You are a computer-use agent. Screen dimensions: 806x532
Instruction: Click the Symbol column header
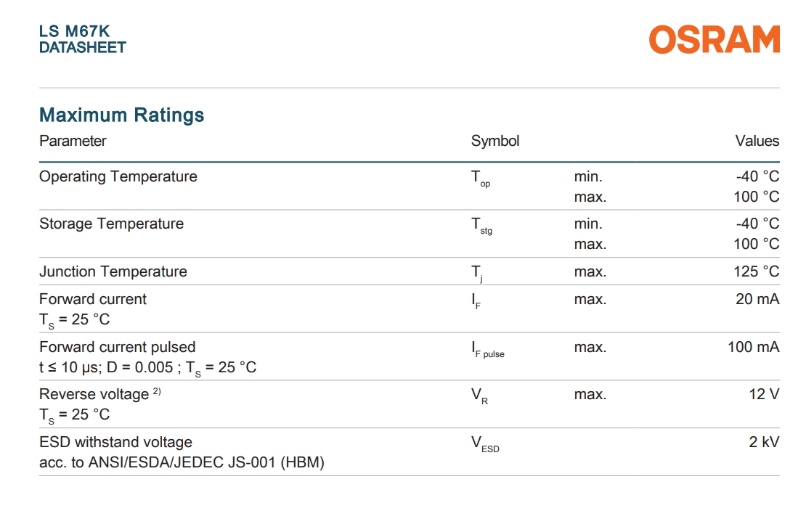tap(495, 141)
